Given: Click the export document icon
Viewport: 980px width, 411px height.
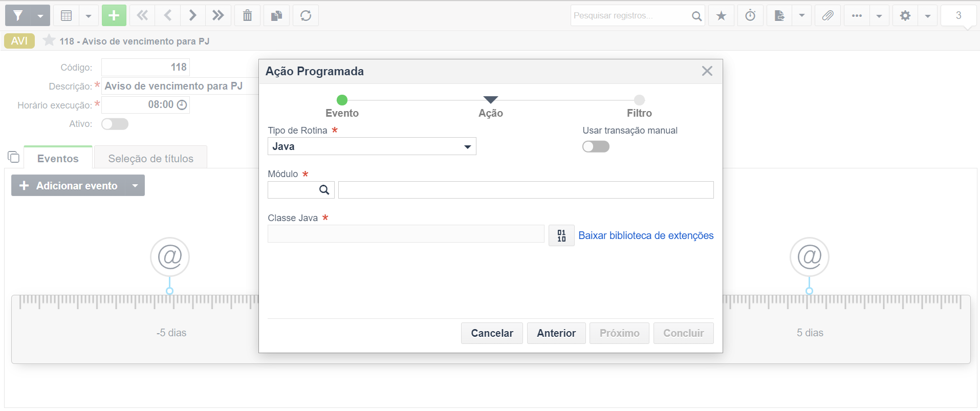Looking at the screenshot, I should [x=779, y=16].
